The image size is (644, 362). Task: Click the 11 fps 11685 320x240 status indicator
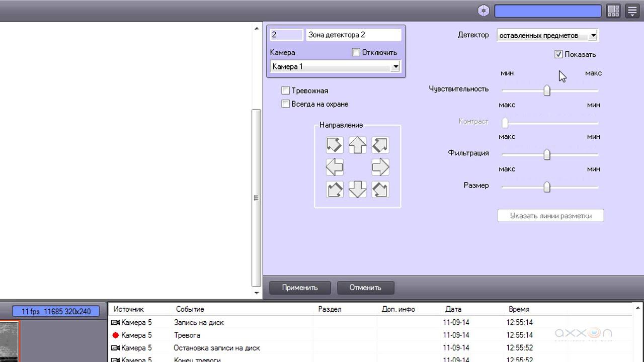[x=56, y=311]
